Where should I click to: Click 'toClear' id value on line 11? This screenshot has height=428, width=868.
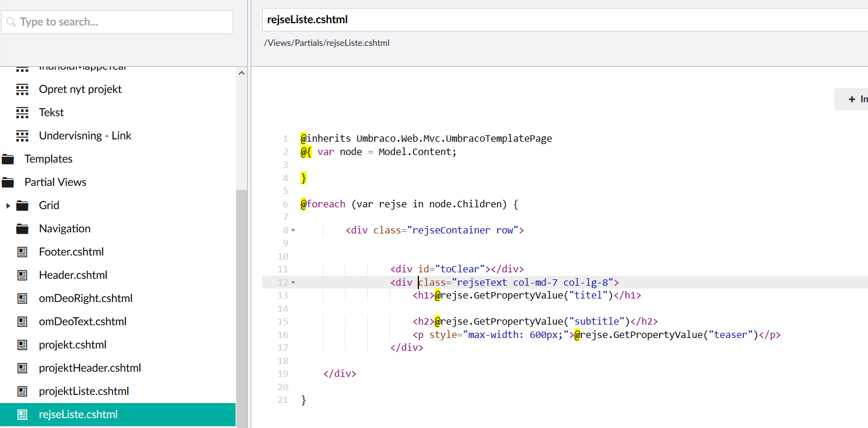(x=460, y=269)
